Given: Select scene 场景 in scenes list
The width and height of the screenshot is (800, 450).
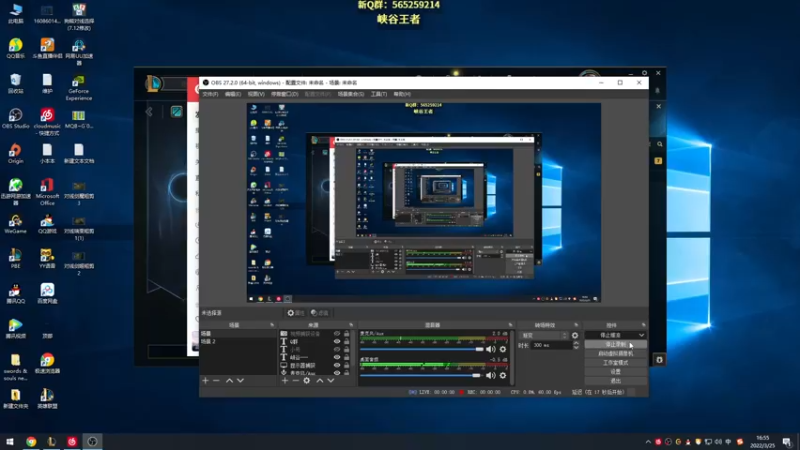Looking at the screenshot, I should pos(238,333).
